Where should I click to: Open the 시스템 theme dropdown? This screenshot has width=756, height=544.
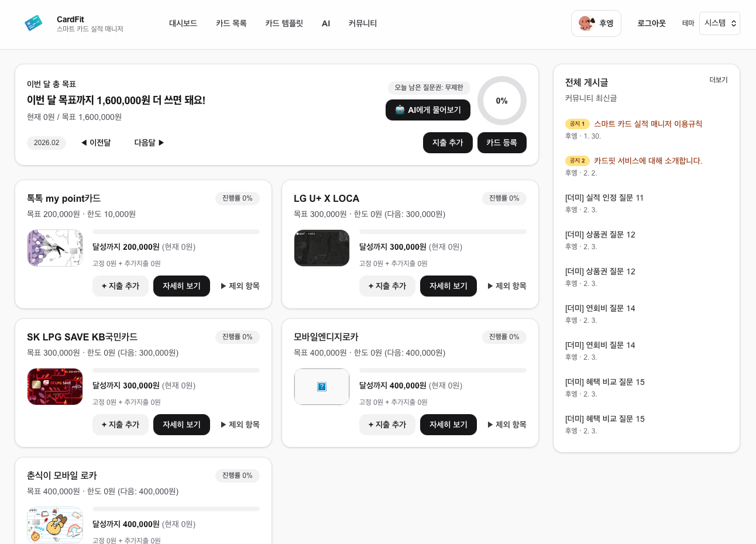(x=719, y=23)
